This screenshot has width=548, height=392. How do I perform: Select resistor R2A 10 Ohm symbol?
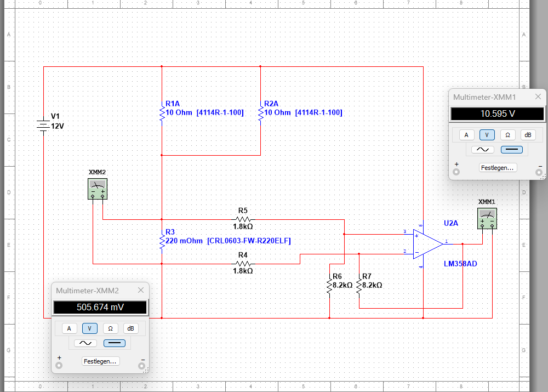(x=260, y=113)
